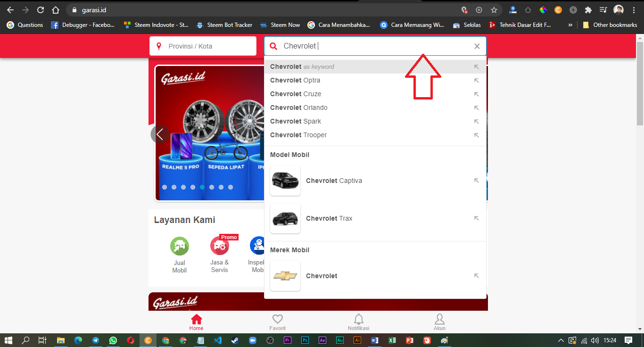Screen dimensions: 644x347
Task: Open WhatsApp from the taskbar
Action: pyautogui.click(x=113, y=340)
